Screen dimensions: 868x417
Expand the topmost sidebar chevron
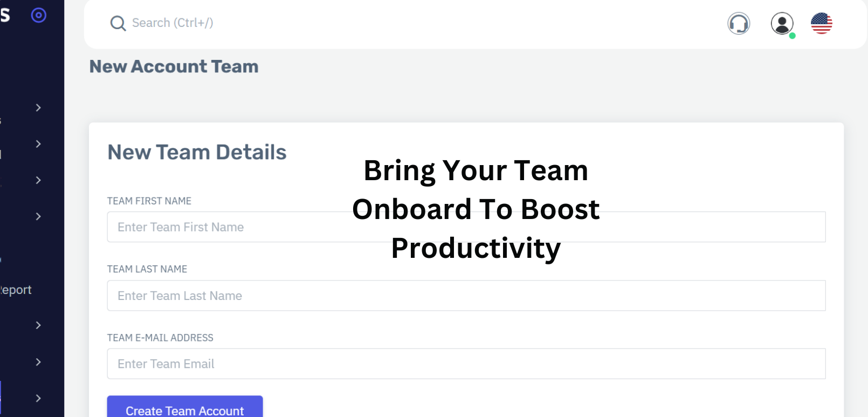coord(38,108)
